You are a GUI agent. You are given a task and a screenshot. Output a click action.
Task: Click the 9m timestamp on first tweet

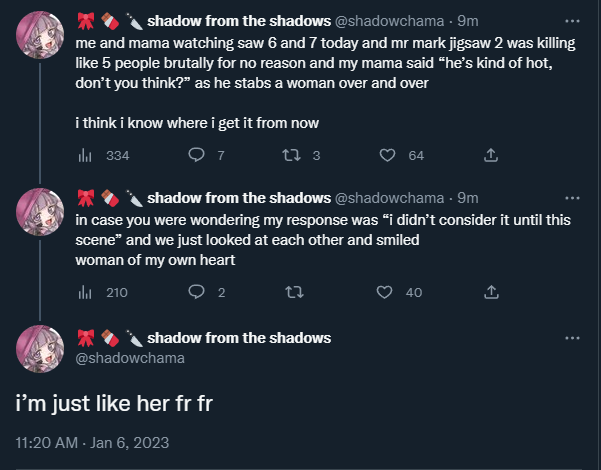(x=468, y=21)
